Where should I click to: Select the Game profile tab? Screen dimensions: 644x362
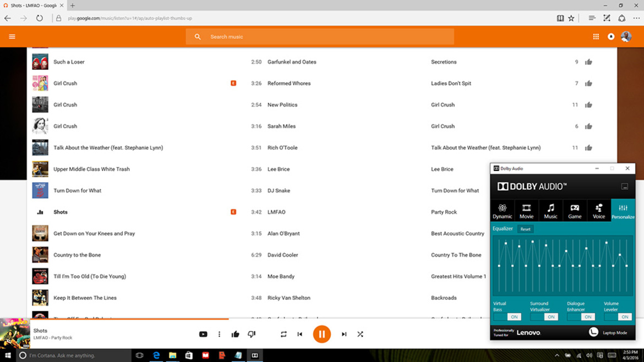(x=575, y=211)
